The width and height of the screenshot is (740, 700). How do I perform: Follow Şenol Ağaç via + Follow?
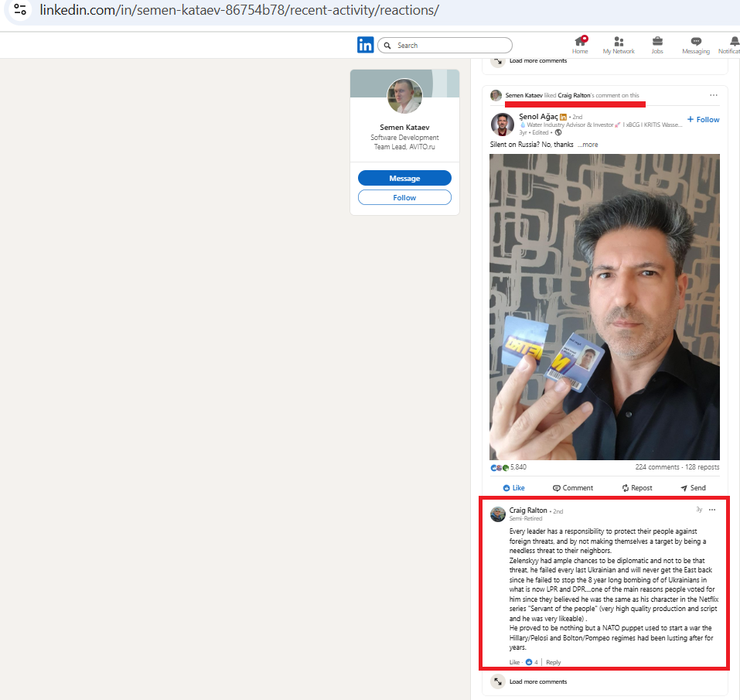click(703, 119)
